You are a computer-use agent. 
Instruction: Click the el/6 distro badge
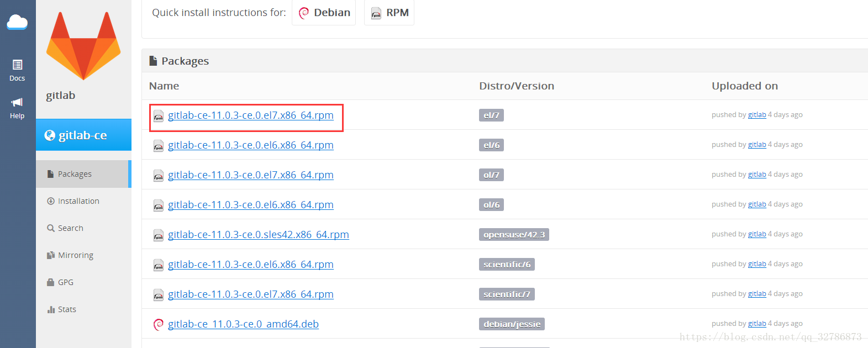[x=491, y=145]
